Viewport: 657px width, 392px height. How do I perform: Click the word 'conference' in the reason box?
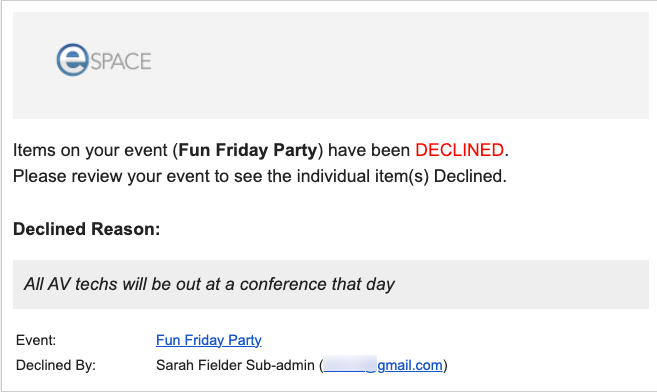283,284
